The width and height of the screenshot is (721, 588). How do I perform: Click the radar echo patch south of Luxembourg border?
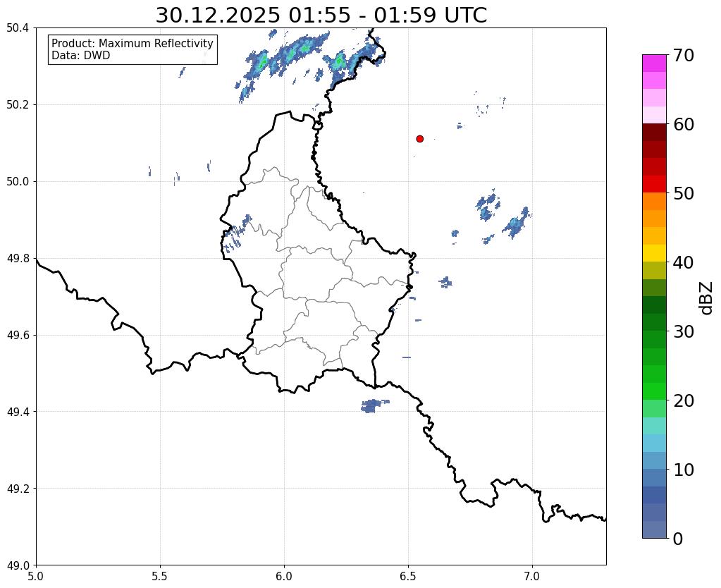tap(374, 406)
